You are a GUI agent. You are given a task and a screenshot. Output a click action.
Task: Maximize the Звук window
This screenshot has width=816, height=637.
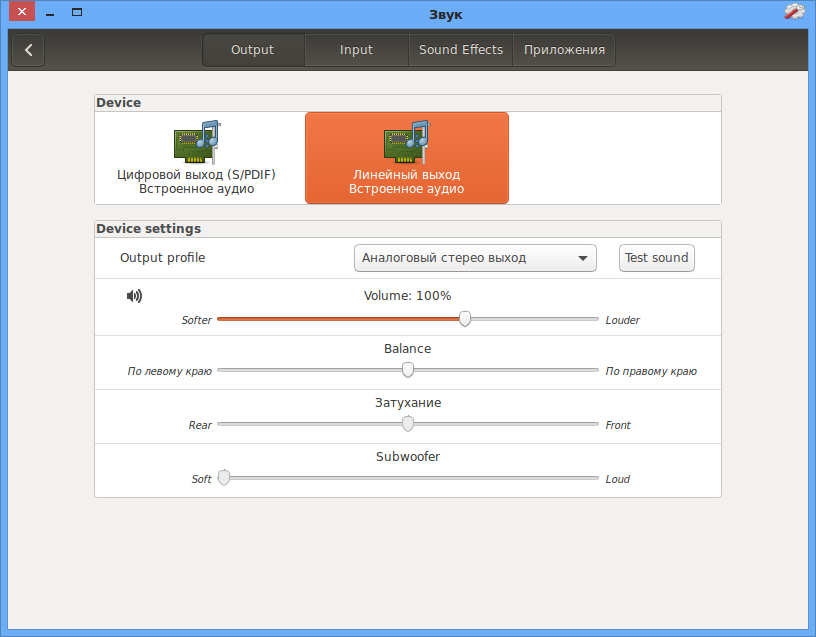(77, 12)
